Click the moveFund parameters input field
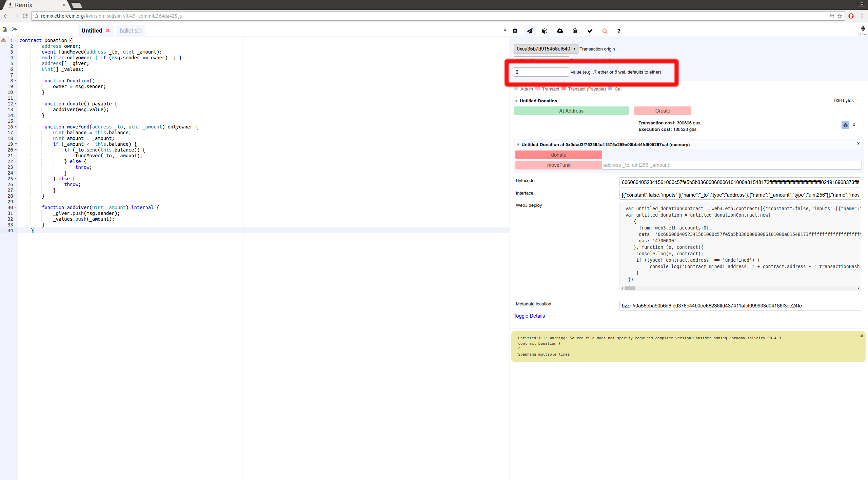Image resolution: width=868 pixels, height=480 pixels. [731, 165]
